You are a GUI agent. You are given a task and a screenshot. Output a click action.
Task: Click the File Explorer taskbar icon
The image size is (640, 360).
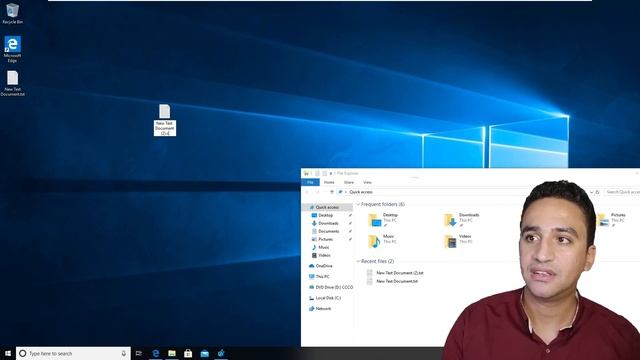coord(172,353)
